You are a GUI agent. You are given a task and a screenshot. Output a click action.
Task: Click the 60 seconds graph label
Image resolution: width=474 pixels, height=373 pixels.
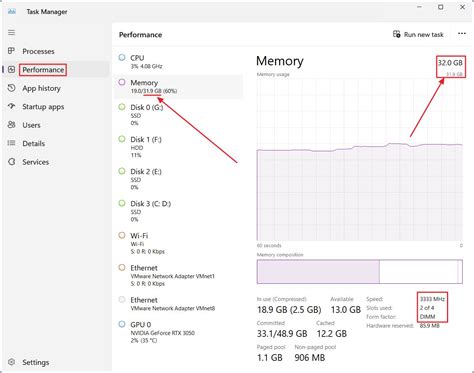(x=269, y=246)
